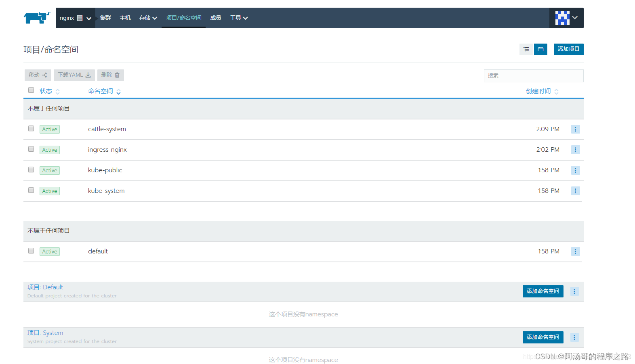The image size is (635, 364).
Task: Toggle the select-all checkbox in header
Action: point(31,90)
